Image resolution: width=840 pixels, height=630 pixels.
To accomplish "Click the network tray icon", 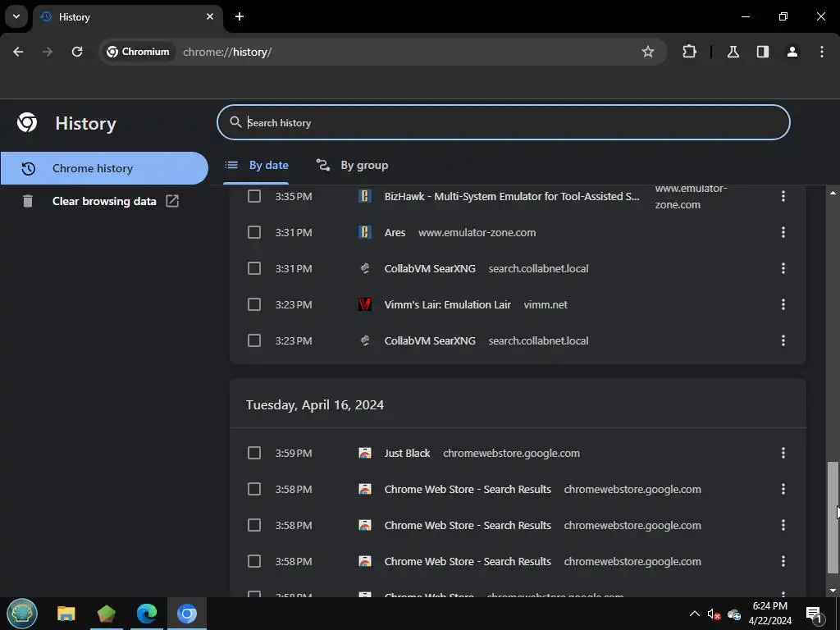I will [x=734, y=614].
